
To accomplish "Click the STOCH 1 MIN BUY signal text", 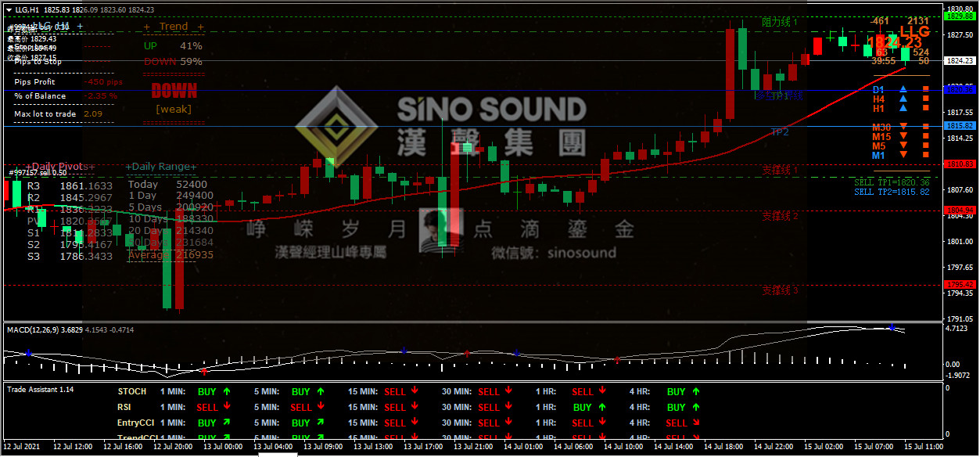I will (x=207, y=391).
